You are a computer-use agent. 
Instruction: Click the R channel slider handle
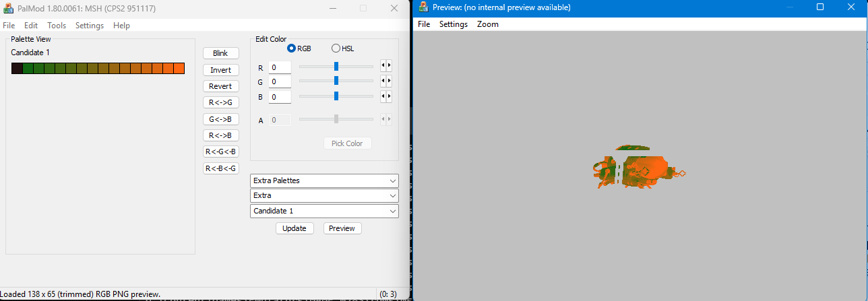[336, 66]
